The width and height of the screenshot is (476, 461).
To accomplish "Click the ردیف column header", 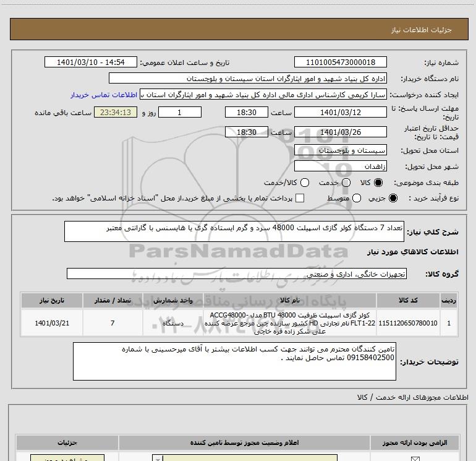I will click(449, 300).
